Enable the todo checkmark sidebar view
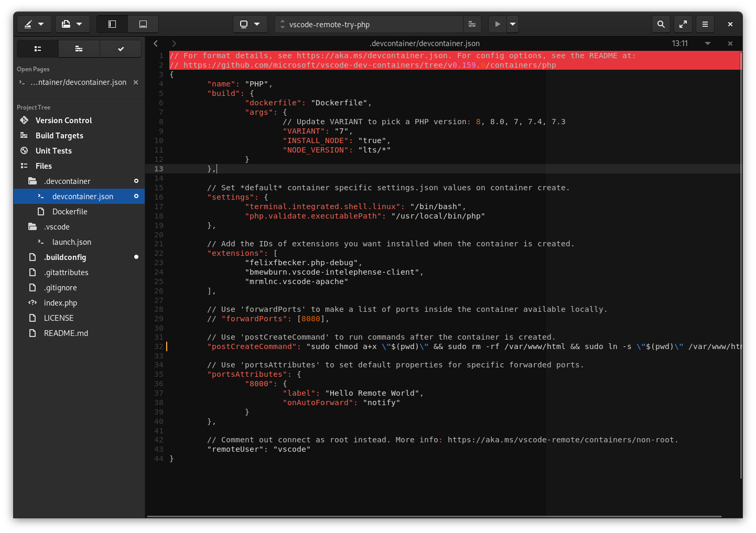Image resolution: width=756 pixels, height=533 pixels. (120, 48)
